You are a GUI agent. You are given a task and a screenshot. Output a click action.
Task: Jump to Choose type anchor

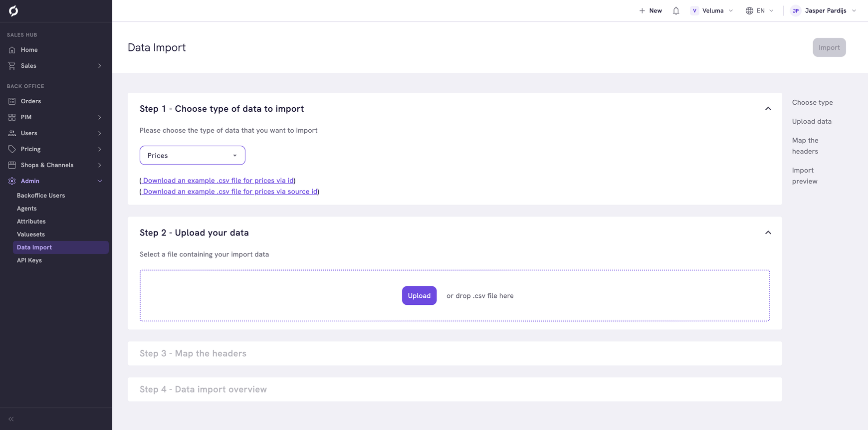tap(812, 102)
